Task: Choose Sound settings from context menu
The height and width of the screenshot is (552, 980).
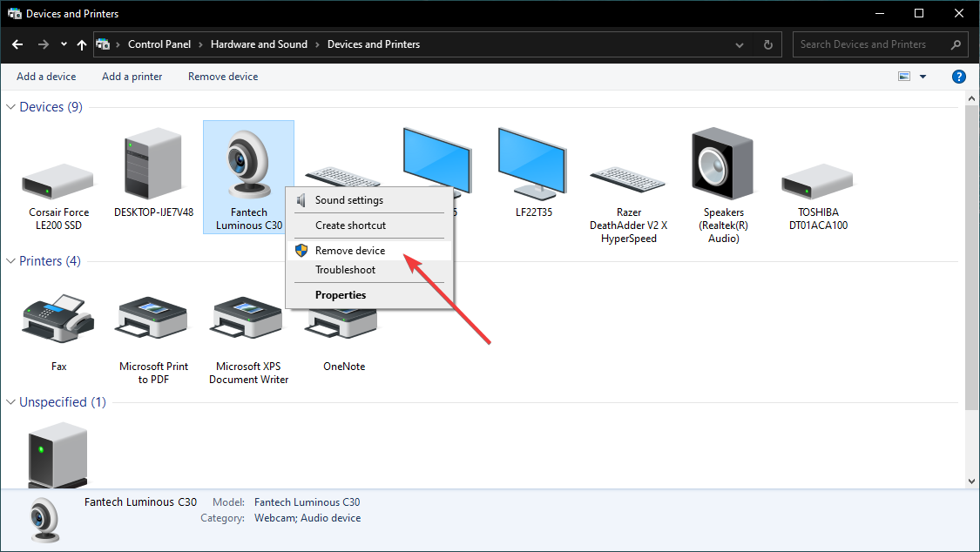Action: click(368, 200)
